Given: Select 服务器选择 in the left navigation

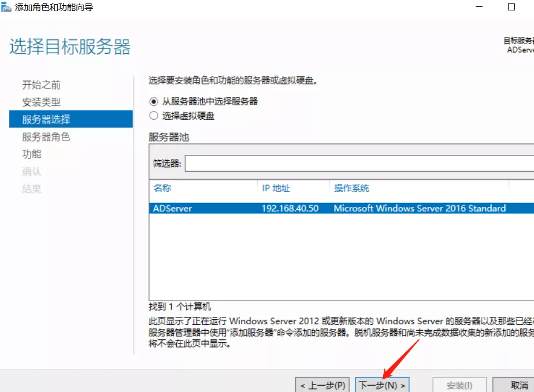Looking at the screenshot, I should pyautogui.click(x=46, y=120).
